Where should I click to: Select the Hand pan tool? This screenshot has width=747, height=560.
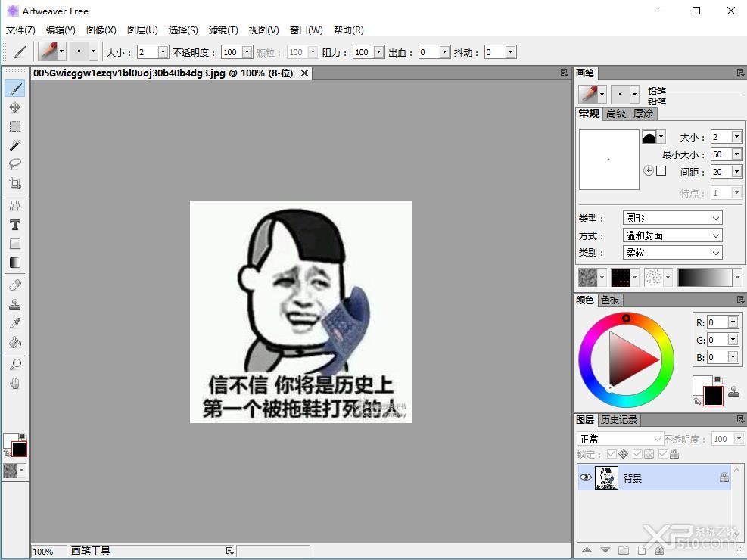coord(15,384)
